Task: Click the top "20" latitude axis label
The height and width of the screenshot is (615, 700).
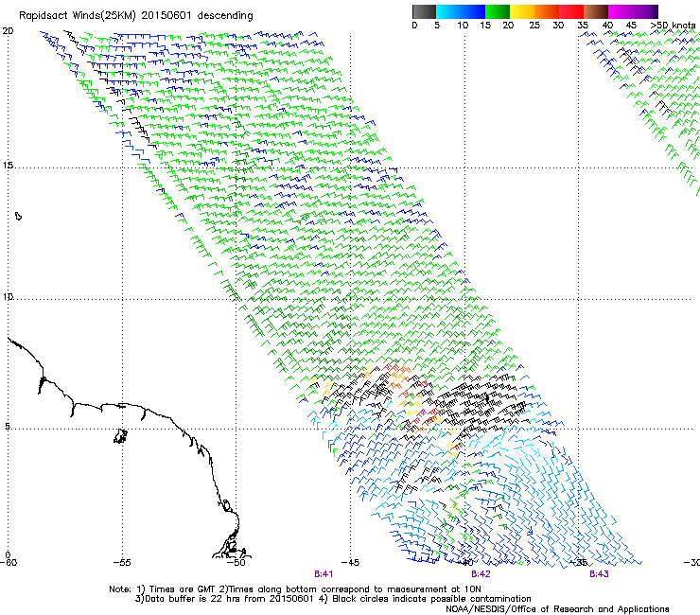Action: point(8,31)
